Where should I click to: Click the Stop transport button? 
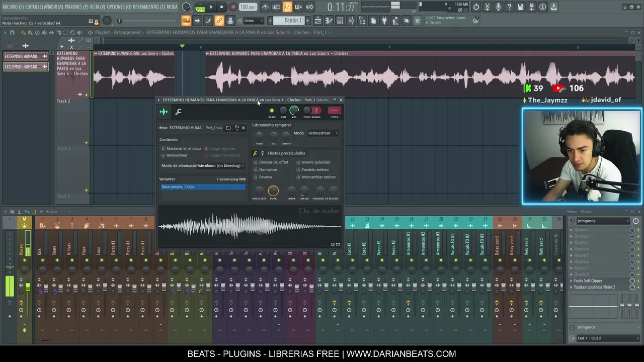click(x=221, y=7)
